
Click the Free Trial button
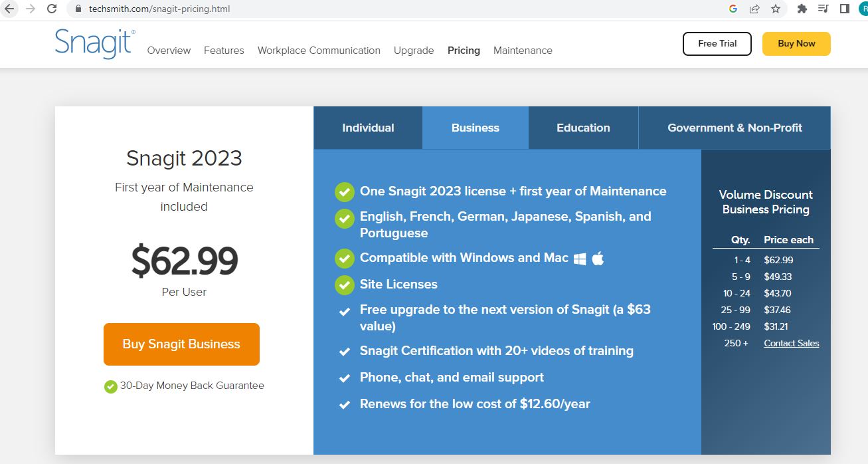click(x=717, y=44)
